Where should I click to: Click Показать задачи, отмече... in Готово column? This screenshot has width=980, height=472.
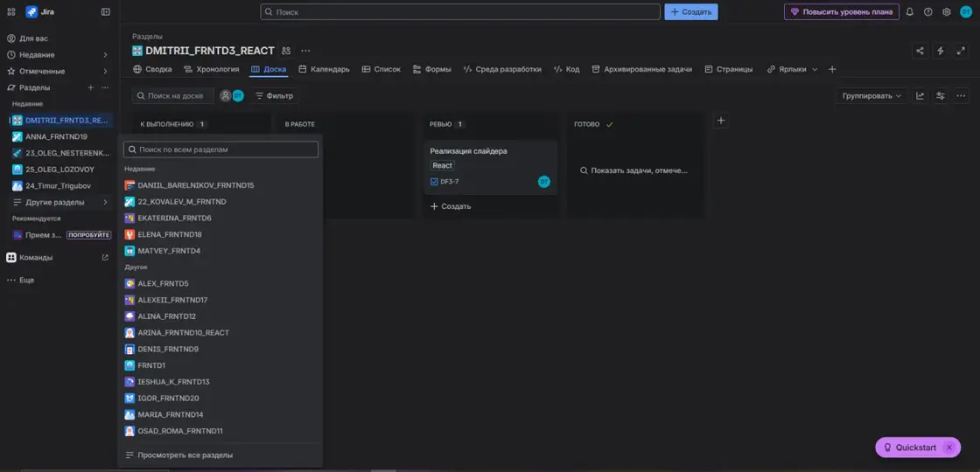point(633,170)
